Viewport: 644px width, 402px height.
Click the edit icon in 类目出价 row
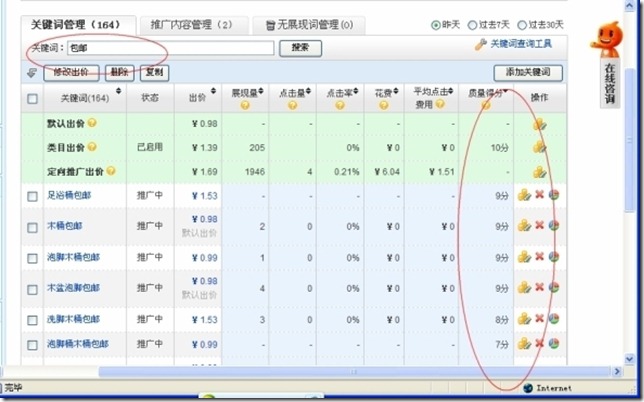click(x=539, y=147)
